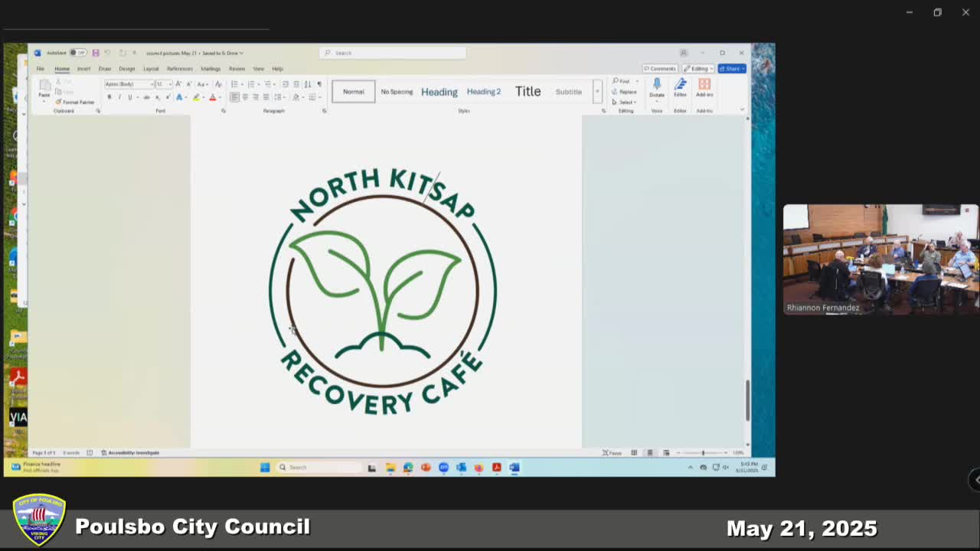The height and width of the screenshot is (551, 980).
Task: Open the Select dropdown in Editing group
Action: click(x=625, y=102)
